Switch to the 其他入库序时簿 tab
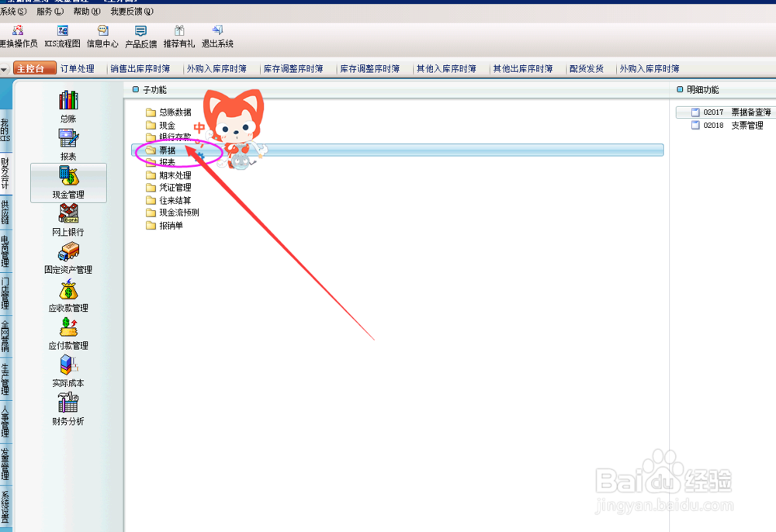776x532 pixels. tap(446, 69)
